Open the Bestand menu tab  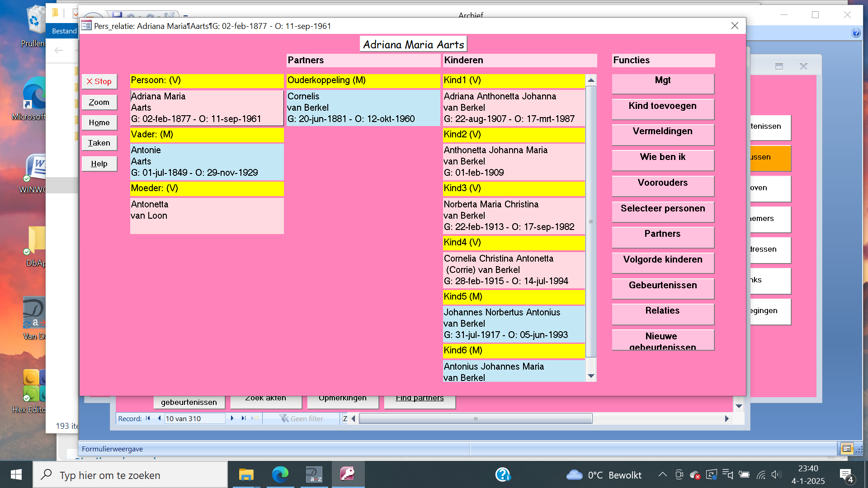[64, 31]
